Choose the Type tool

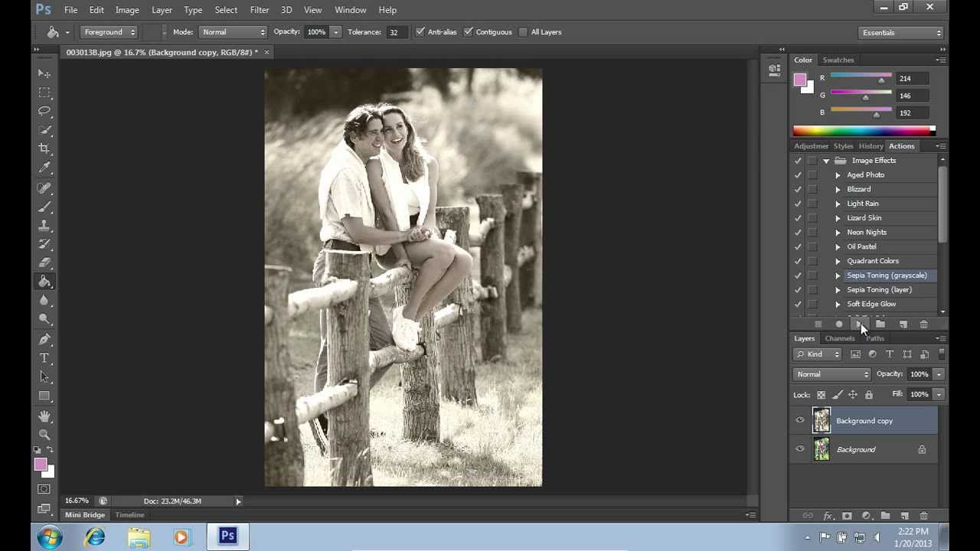pos(44,358)
